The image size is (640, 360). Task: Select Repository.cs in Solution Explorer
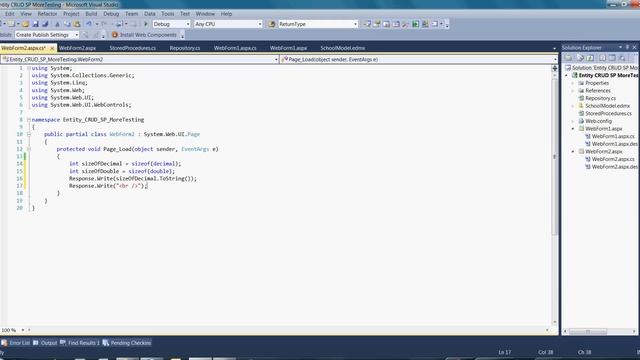pos(600,98)
